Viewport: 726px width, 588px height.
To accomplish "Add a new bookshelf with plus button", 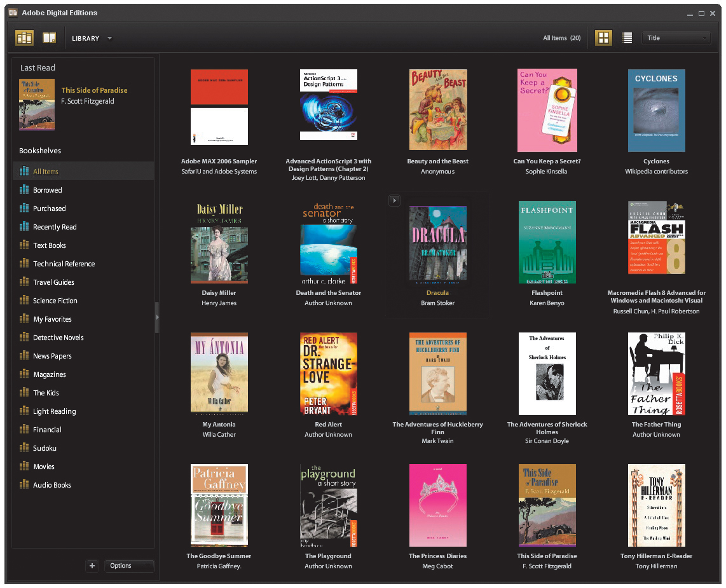I will [92, 566].
